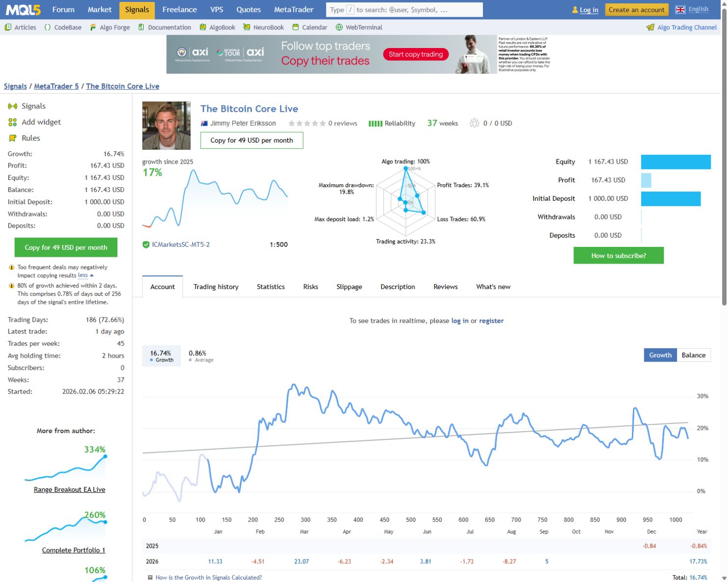Open the Market menu
728x582 pixels.
(100, 9)
